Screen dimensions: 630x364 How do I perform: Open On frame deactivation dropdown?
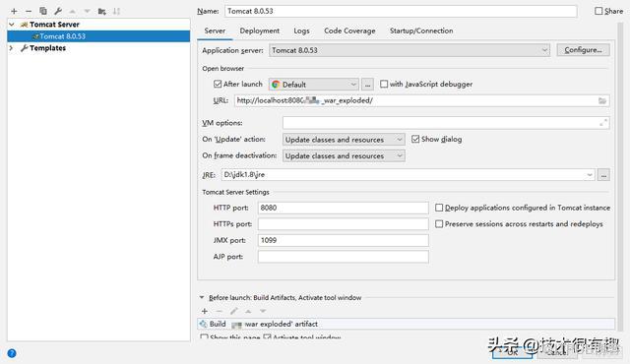(344, 155)
